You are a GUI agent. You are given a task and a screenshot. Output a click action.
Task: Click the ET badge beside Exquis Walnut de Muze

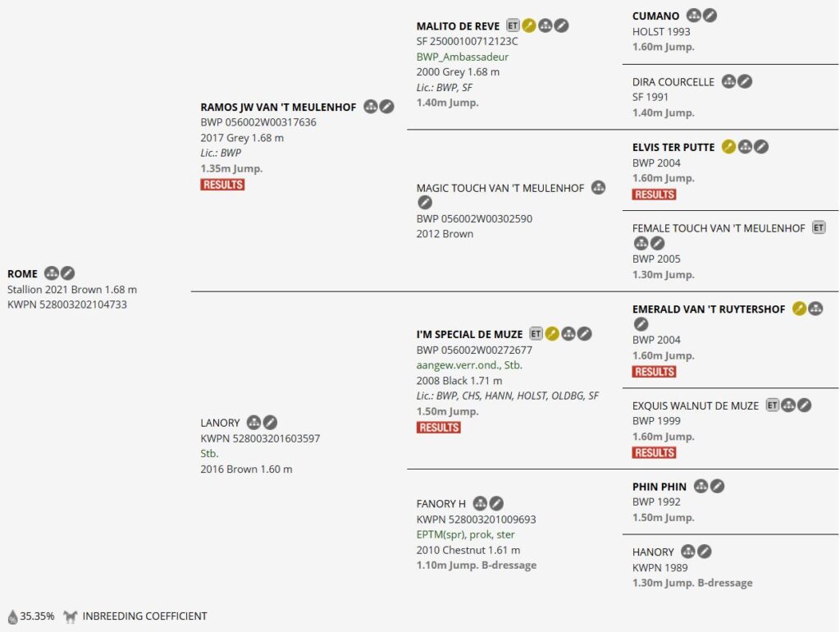(x=773, y=405)
